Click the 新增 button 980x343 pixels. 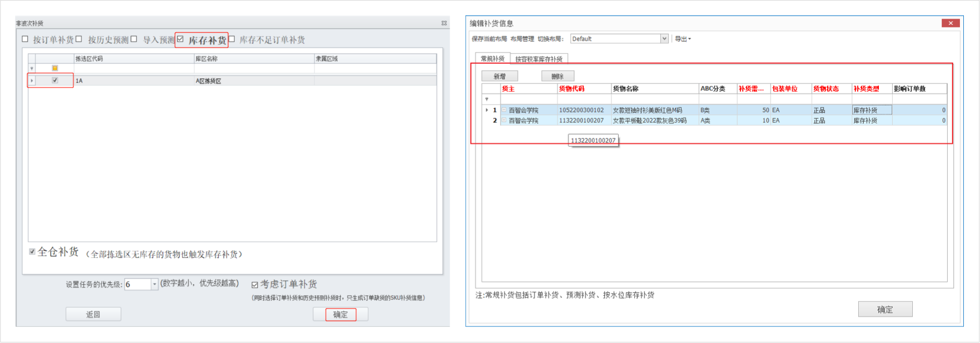tap(500, 76)
